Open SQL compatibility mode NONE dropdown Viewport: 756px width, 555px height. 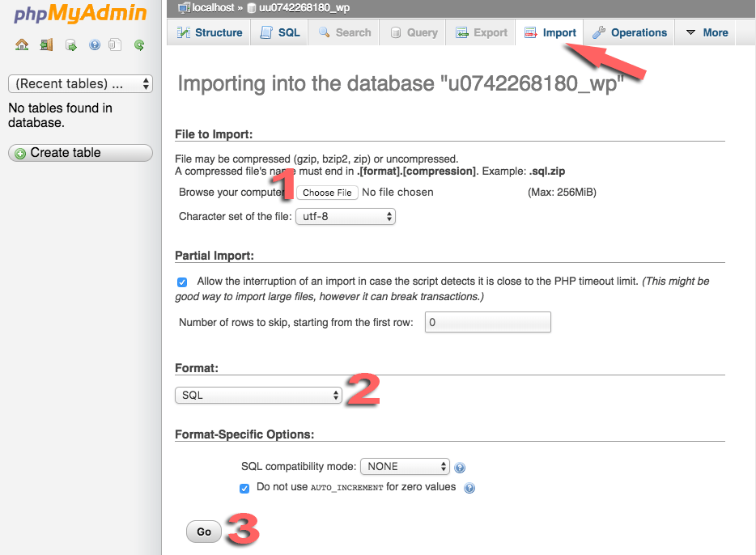point(404,467)
